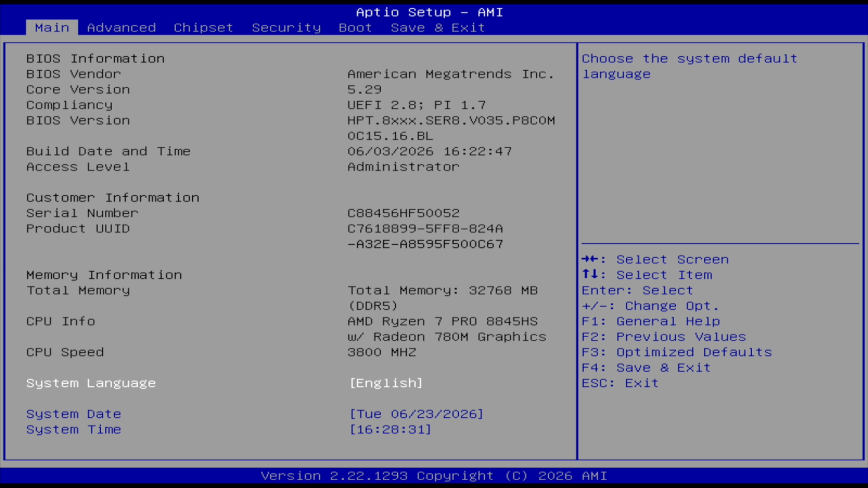
Task: Switch to the Main tab
Action: pos(52,27)
